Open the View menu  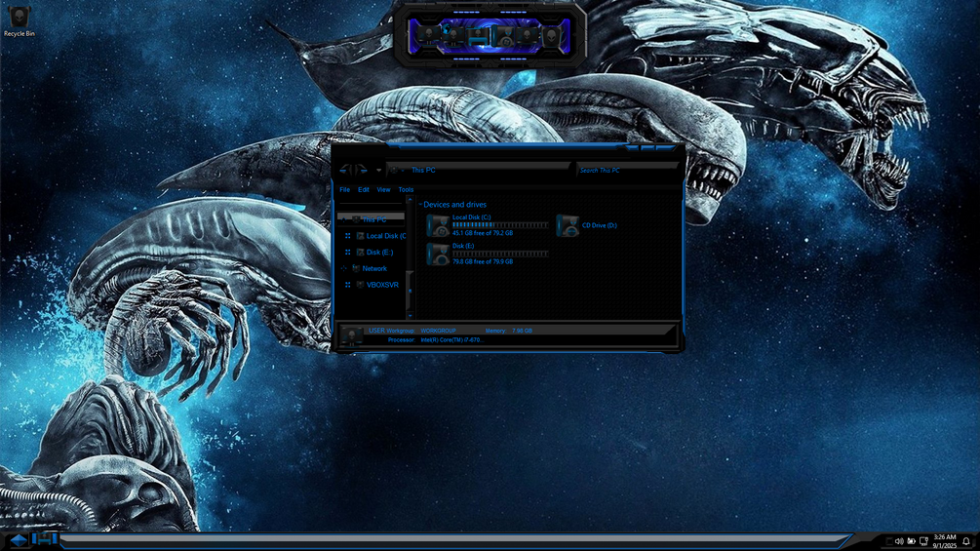(x=383, y=189)
